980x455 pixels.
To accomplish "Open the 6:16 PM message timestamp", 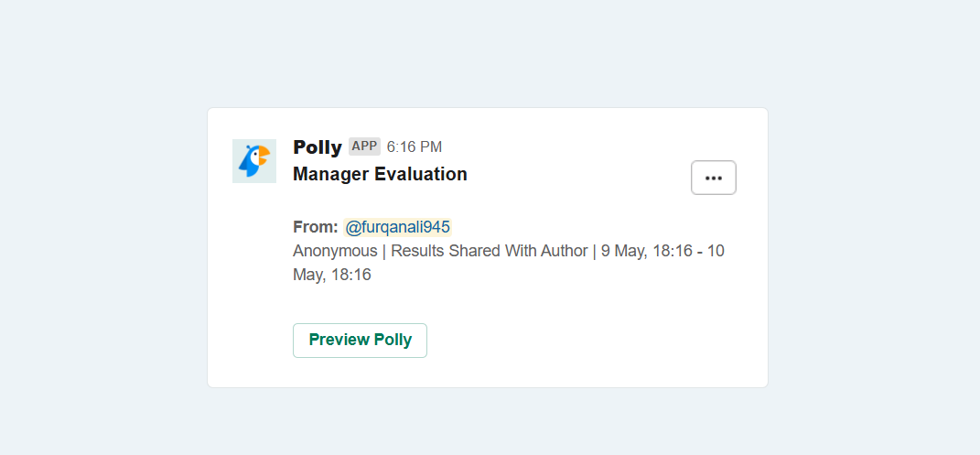I will click(x=415, y=146).
